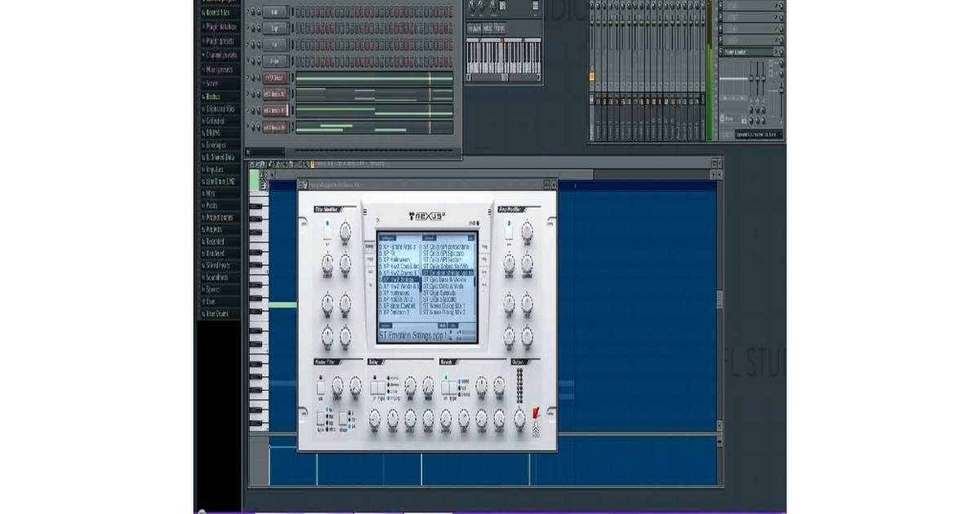Viewport: 980px width, 514px height.
Task: Click the red Nexus logo icon near Output
Action: point(537,413)
